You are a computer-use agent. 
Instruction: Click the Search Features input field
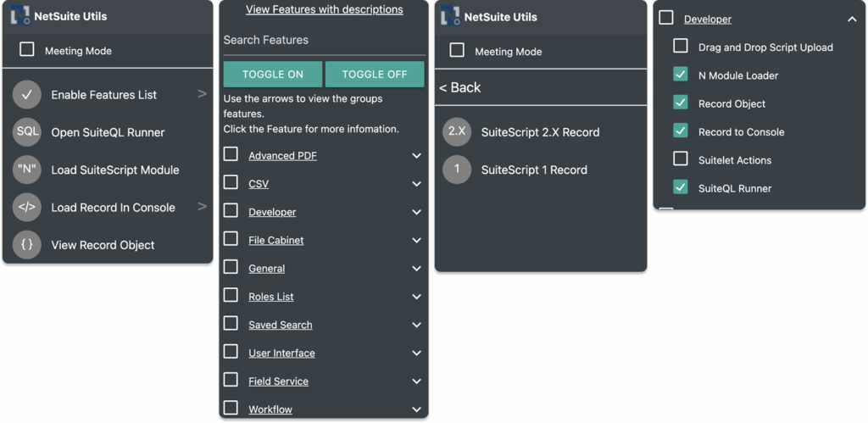point(325,40)
